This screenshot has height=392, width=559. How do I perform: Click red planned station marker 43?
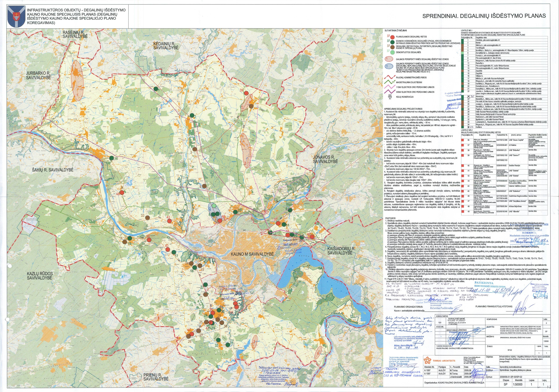click(170, 221)
